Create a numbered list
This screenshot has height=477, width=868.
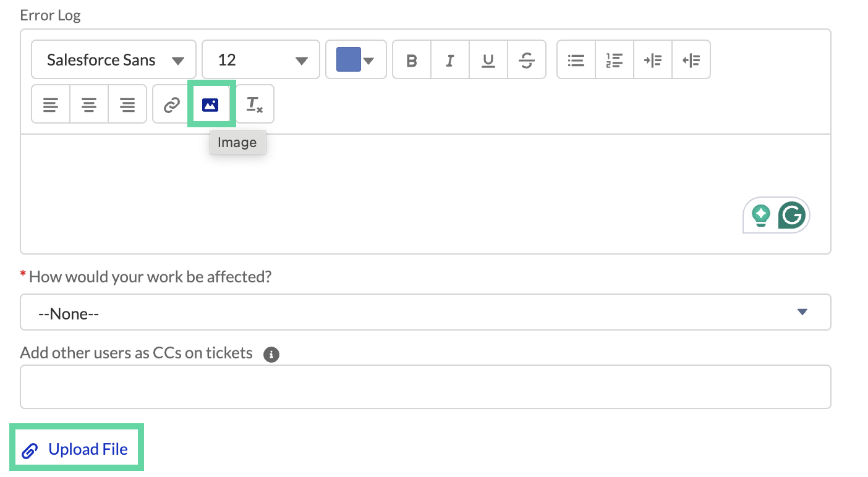614,59
